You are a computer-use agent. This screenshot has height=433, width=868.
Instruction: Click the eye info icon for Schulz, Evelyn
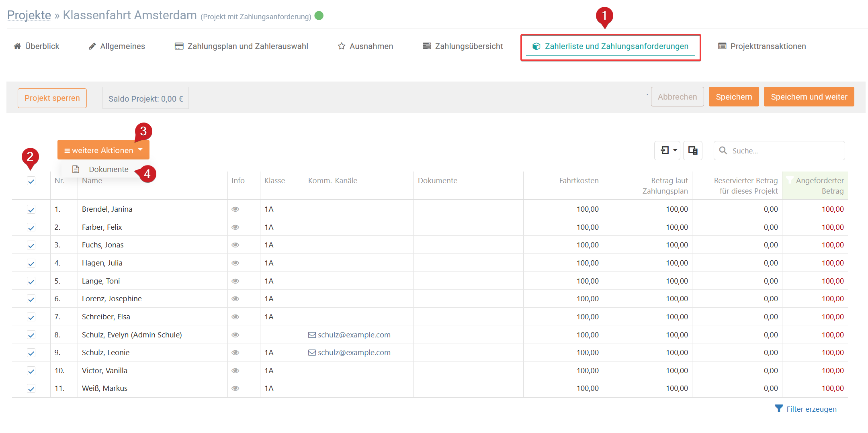[x=235, y=335]
